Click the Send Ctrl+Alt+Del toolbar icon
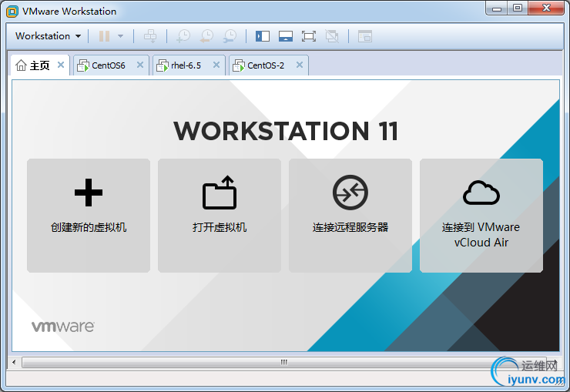Screen dimensions: 570x392 click(149, 36)
